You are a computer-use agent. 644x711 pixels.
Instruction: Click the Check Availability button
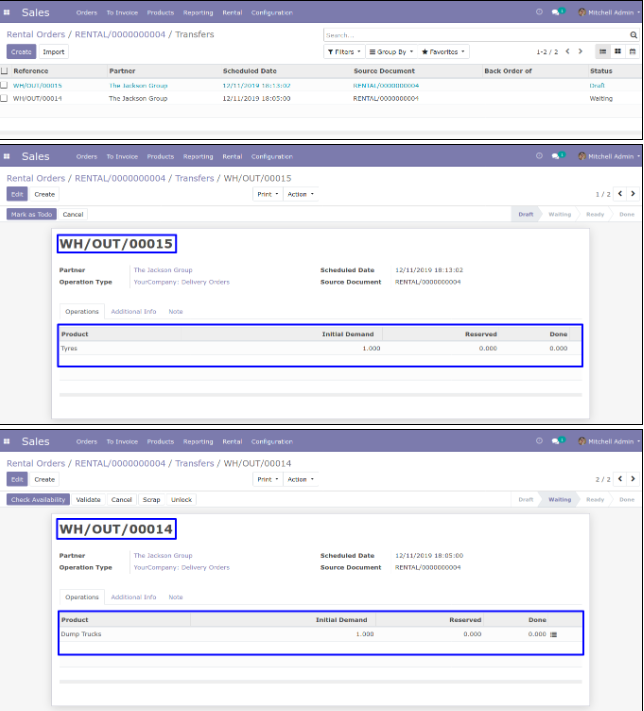tap(38, 499)
